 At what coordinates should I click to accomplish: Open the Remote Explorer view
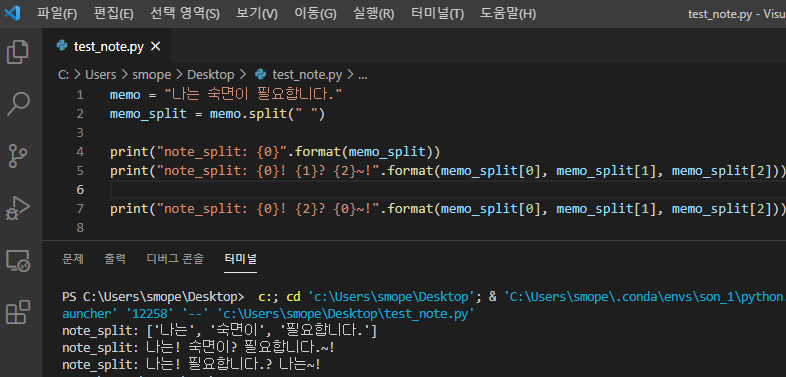[x=18, y=261]
